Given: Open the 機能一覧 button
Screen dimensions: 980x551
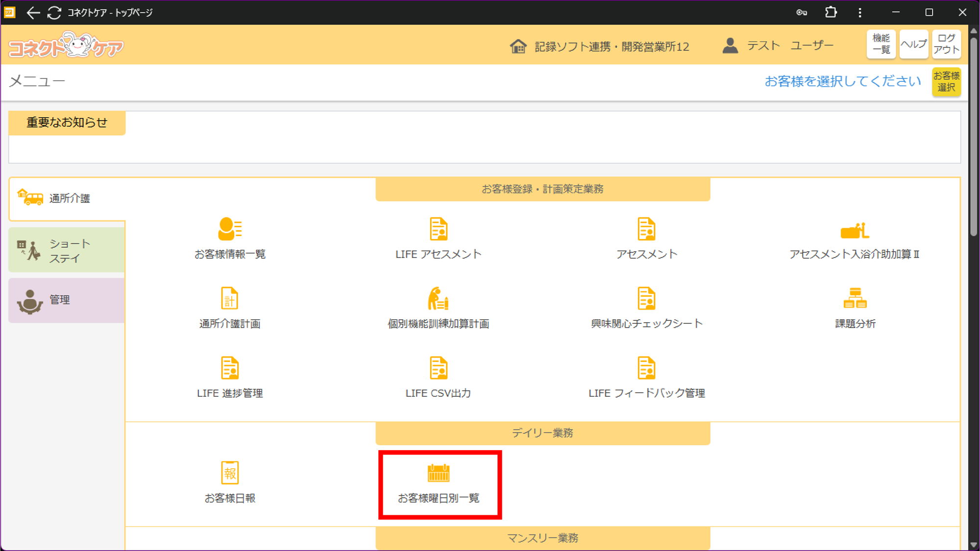Looking at the screenshot, I should 881,44.
